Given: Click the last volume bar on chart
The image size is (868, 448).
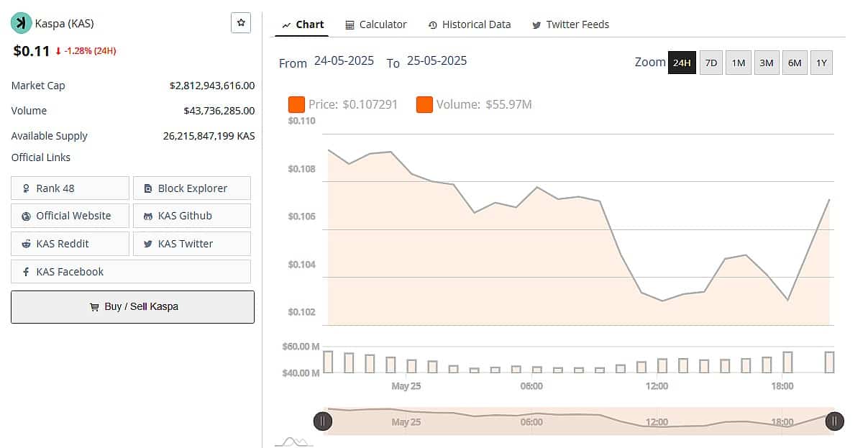Looking at the screenshot, I should pyautogui.click(x=829, y=362).
